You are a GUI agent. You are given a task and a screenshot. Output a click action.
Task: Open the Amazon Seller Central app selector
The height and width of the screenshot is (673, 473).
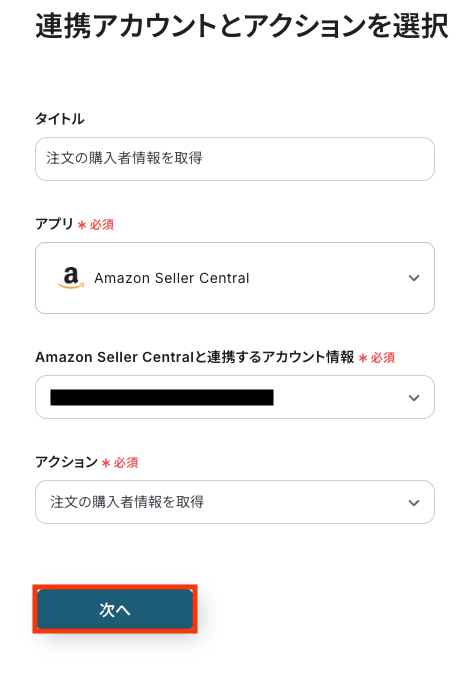pyautogui.click(x=235, y=278)
